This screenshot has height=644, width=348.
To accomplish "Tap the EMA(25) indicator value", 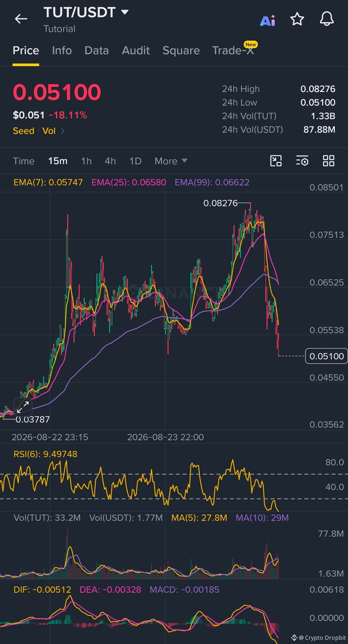I will click(x=129, y=182).
